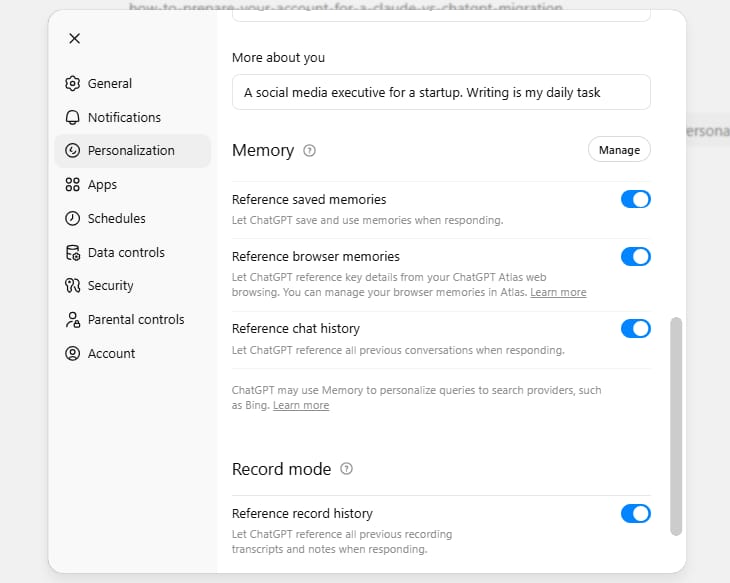Click "Let ChatGPT reference all previous conversations" text
730x583 pixels.
click(398, 350)
